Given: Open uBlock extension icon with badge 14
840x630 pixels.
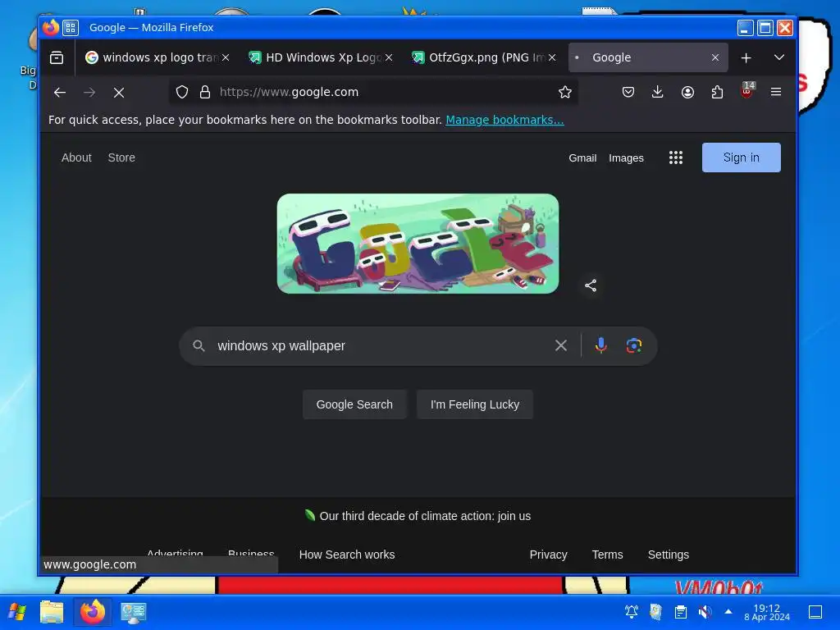Looking at the screenshot, I should [x=746, y=91].
